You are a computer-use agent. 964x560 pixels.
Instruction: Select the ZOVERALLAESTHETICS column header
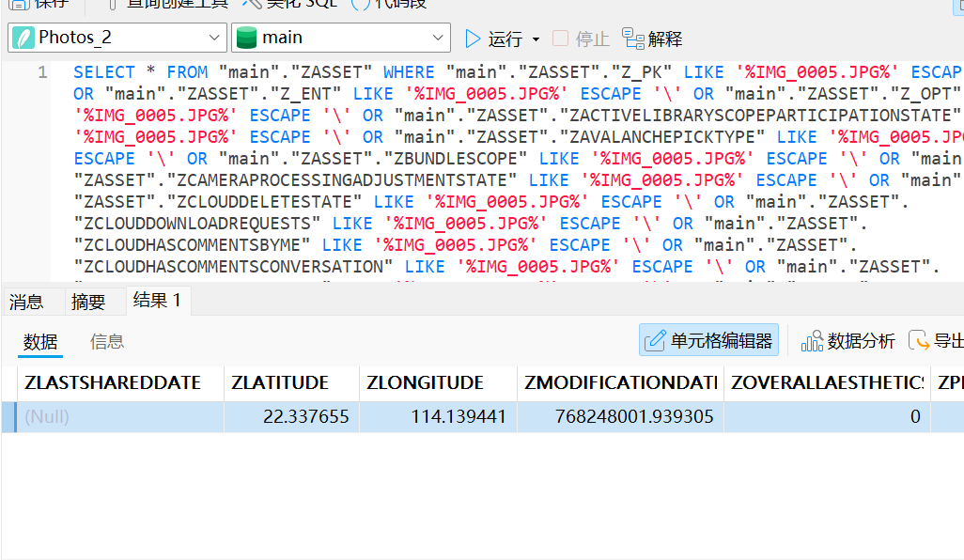828,383
